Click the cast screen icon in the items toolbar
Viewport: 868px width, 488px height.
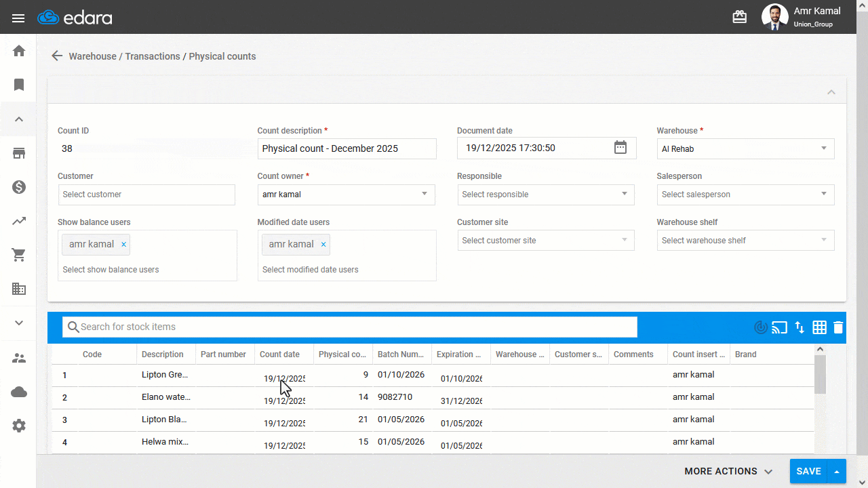pyautogui.click(x=780, y=327)
